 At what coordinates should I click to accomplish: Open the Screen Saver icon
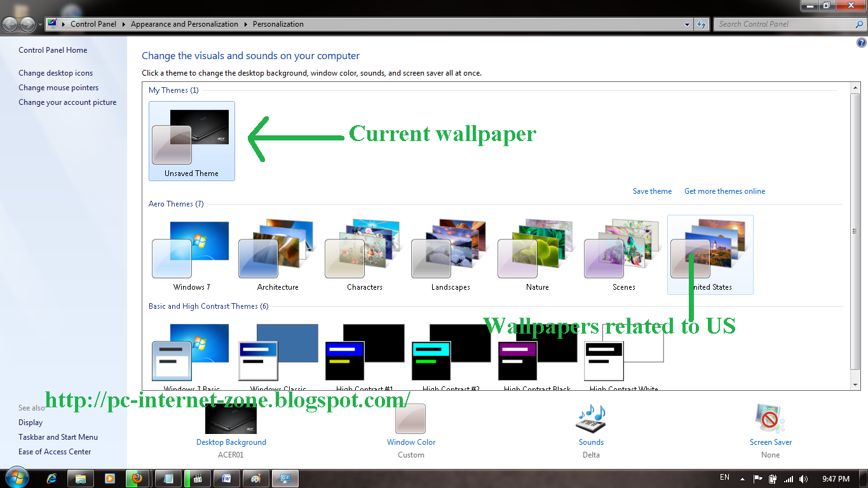(770, 420)
